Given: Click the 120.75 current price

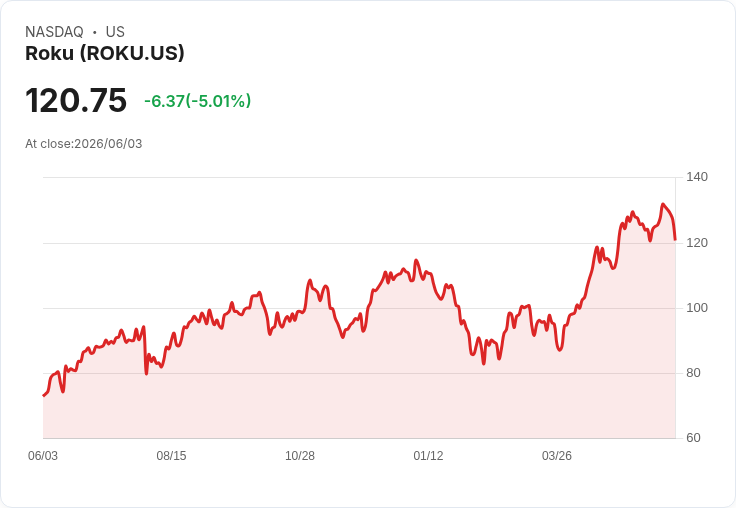Looking at the screenshot, I should [x=76, y=100].
